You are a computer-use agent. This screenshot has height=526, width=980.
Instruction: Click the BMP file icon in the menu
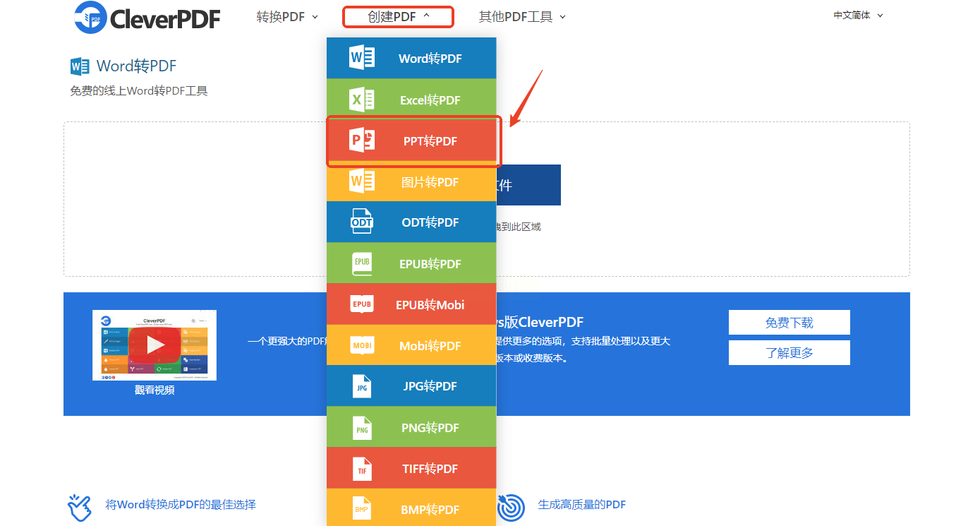pyautogui.click(x=362, y=509)
